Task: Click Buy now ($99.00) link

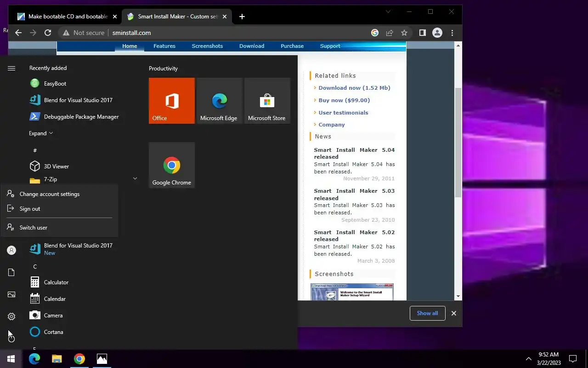Action: 344,100
